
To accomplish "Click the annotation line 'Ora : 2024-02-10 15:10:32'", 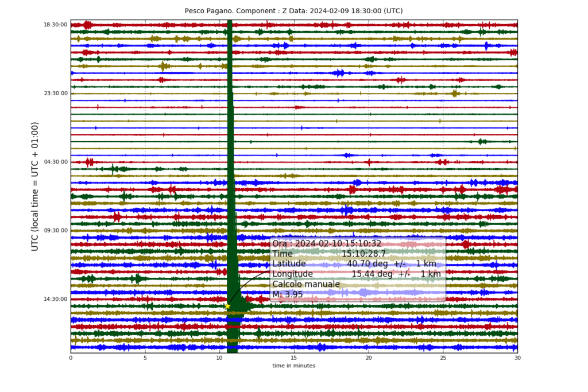I will [327, 243].
